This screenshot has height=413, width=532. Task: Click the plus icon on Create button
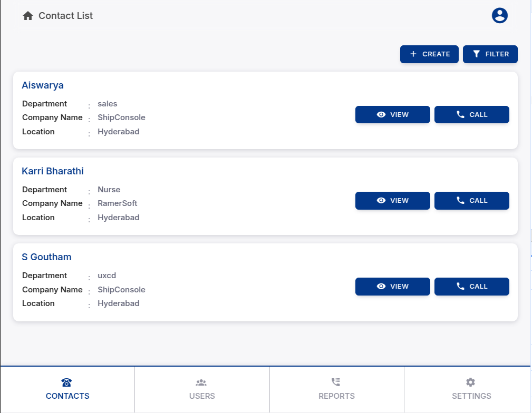pos(413,54)
